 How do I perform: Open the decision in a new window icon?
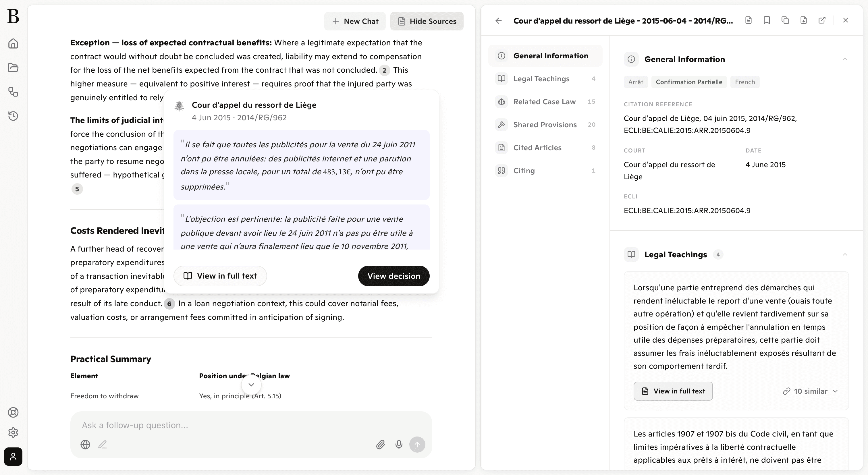tap(822, 21)
